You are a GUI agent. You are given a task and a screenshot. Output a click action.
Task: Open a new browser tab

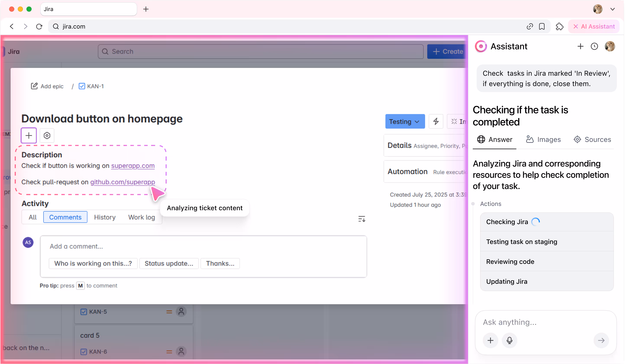(x=146, y=9)
